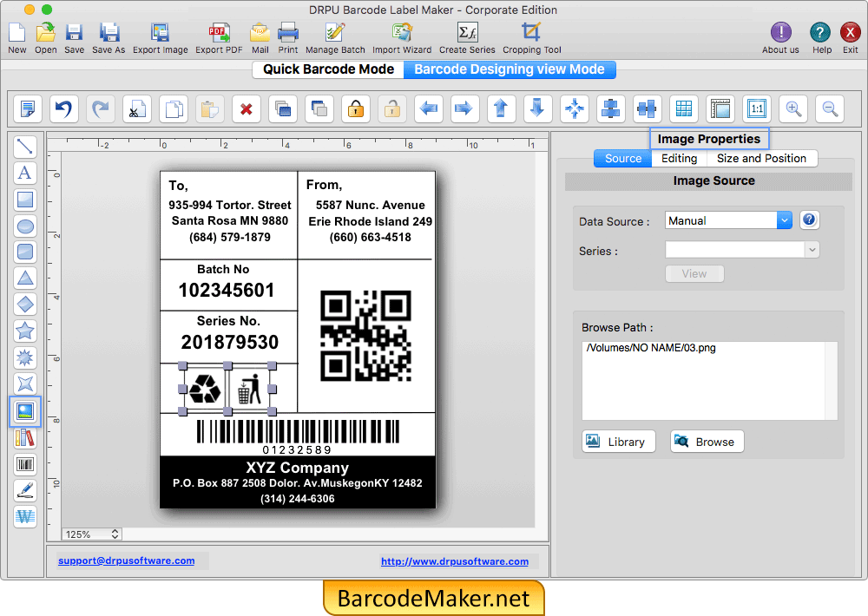Delete the selected object with the red X
The height and width of the screenshot is (616, 868).
point(247,108)
